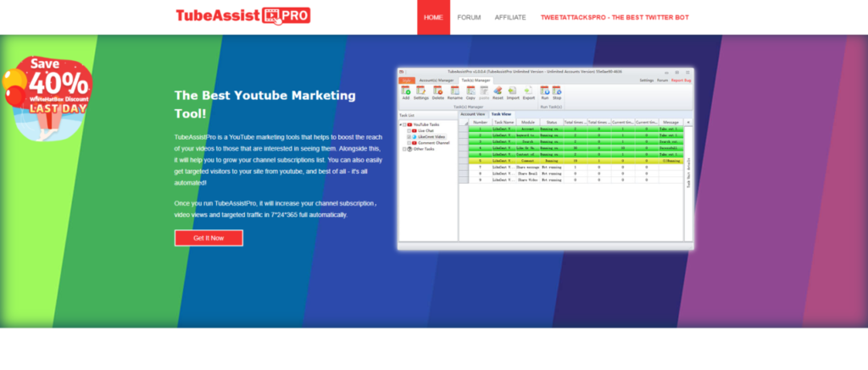The width and height of the screenshot is (868, 370).
Task: Select the Task View tab
Action: point(501,114)
